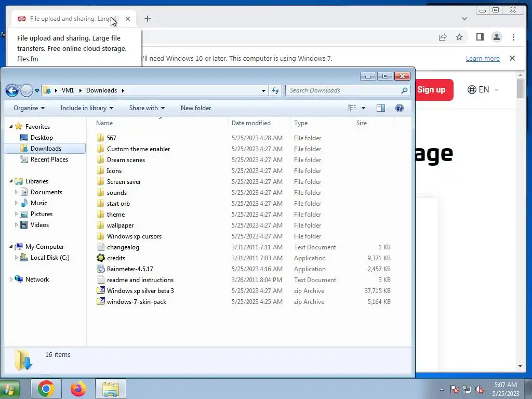532x399 pixels.
Task: Close the files.fm browser tab
Action: (128, 19)
